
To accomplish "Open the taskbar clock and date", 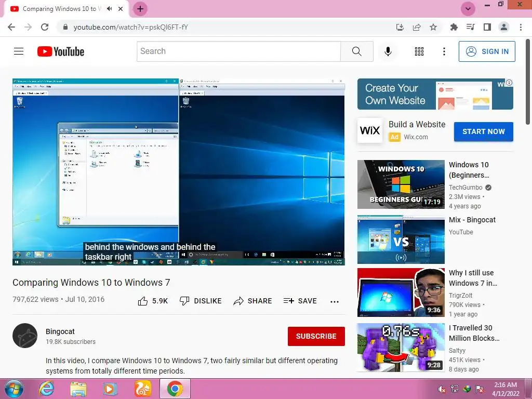I will click(x=506, y=389).
